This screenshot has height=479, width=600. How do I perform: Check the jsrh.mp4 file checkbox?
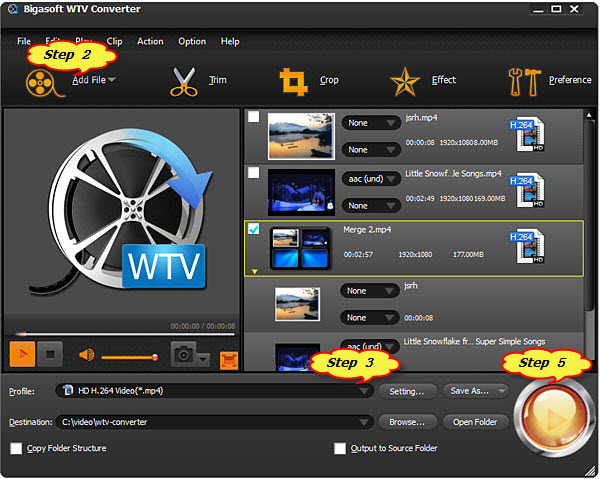(253, 117)
